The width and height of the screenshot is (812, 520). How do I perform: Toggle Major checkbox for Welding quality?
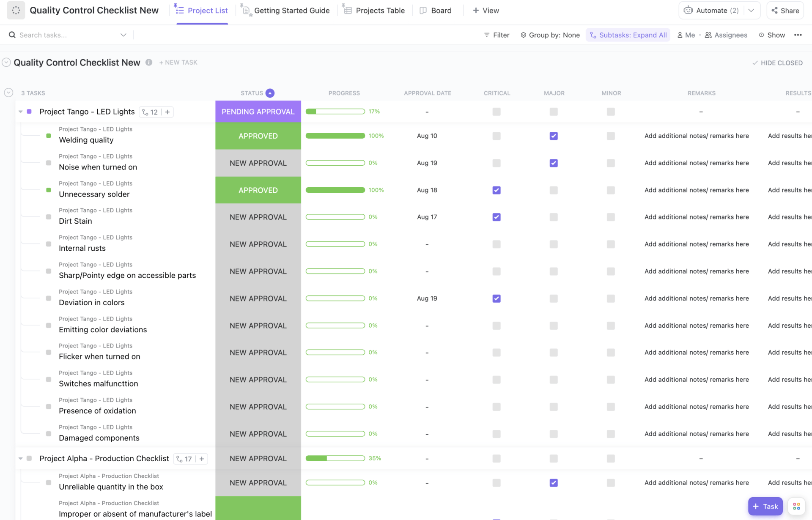553,135
